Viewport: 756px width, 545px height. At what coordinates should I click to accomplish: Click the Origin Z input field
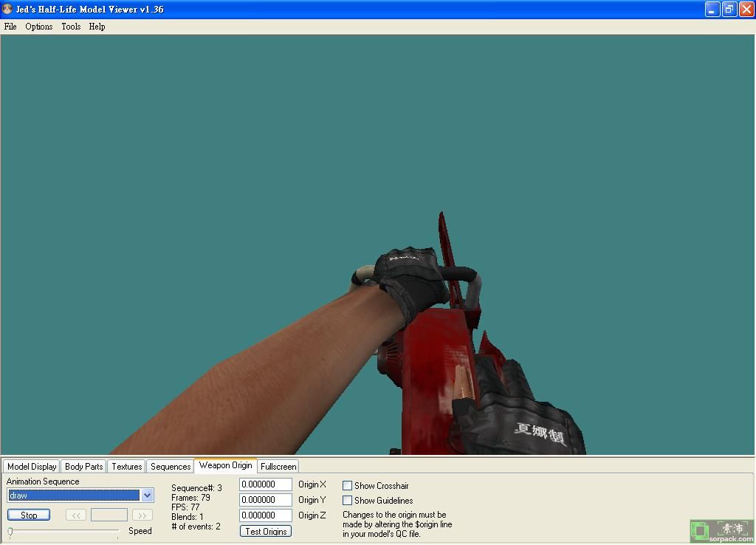tap(265, 515)
